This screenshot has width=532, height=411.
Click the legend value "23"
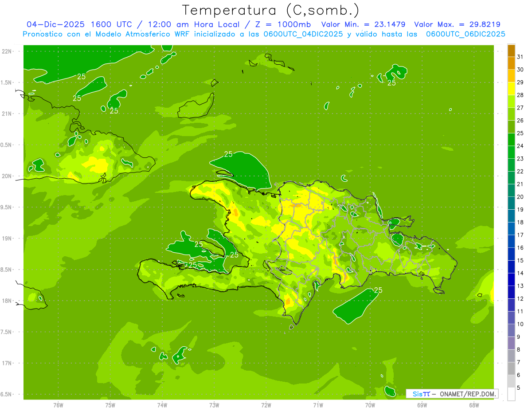pos(520,159)
